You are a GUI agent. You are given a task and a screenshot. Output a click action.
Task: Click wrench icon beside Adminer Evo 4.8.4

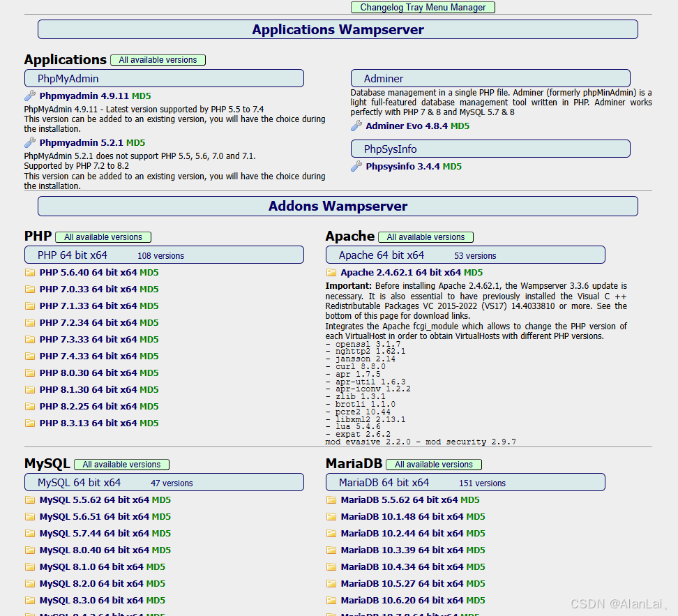coord(356,126)
